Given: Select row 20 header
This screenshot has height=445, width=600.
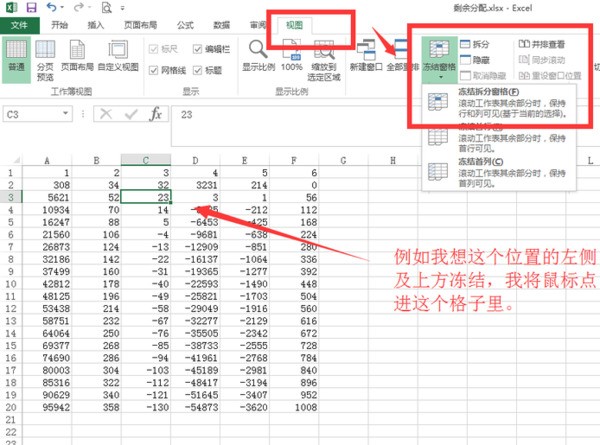Looking at the screenshot, I should pos(11,407).
